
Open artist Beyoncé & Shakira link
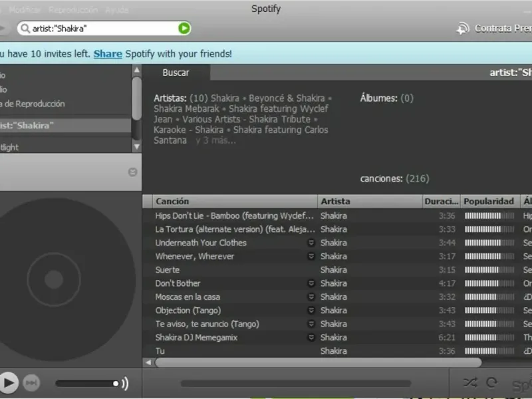click(287, 98)
